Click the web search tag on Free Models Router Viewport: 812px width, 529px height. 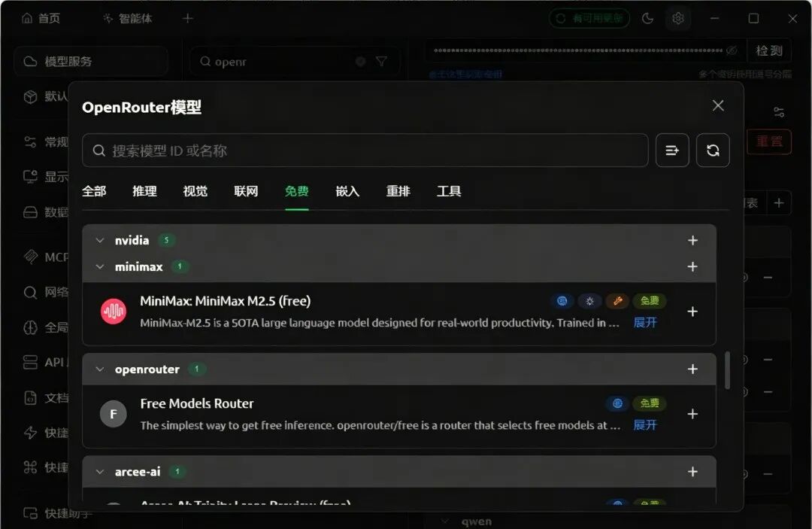pyautogui.click(x=617, y=403)
